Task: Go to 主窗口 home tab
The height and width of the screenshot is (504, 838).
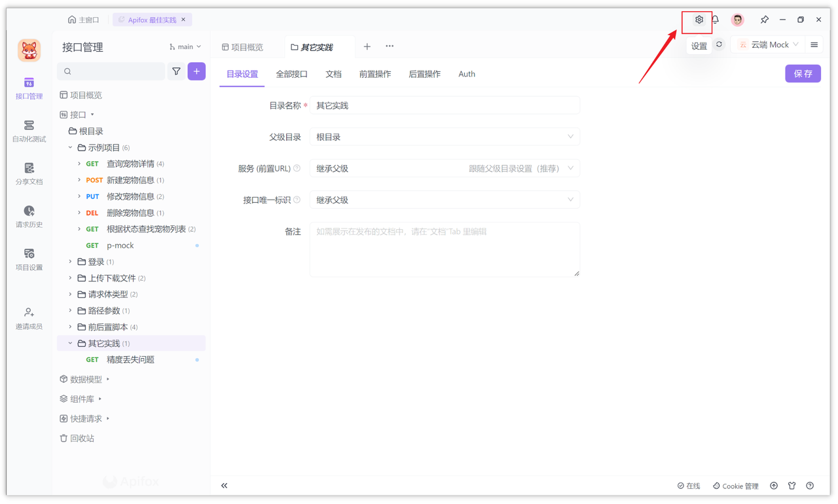Action: coord(84,20)
